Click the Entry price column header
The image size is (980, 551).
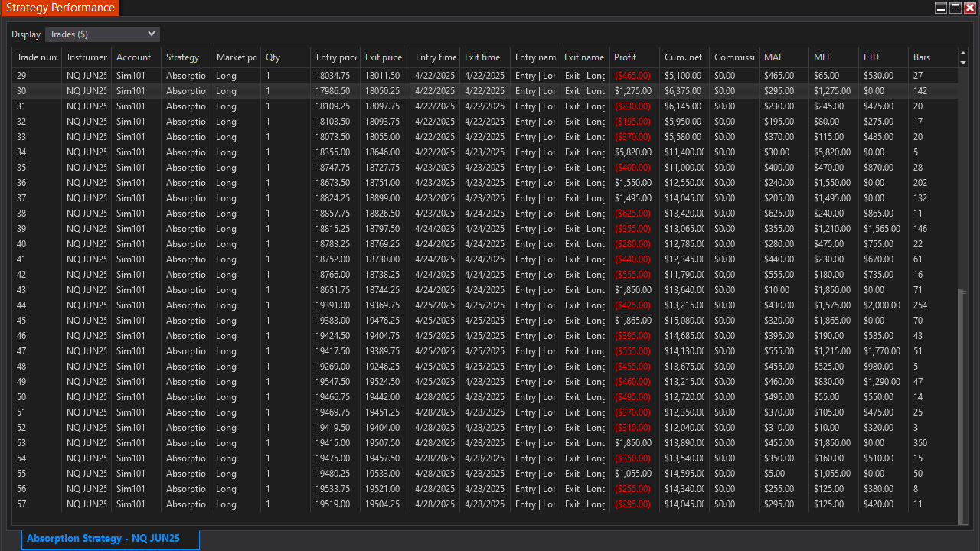coord(335,57)
